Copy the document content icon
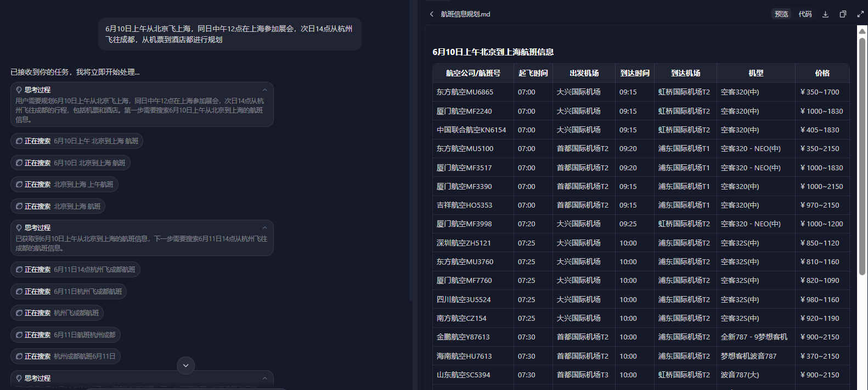This screenshot has width=868, height=390. click(843, 14)
